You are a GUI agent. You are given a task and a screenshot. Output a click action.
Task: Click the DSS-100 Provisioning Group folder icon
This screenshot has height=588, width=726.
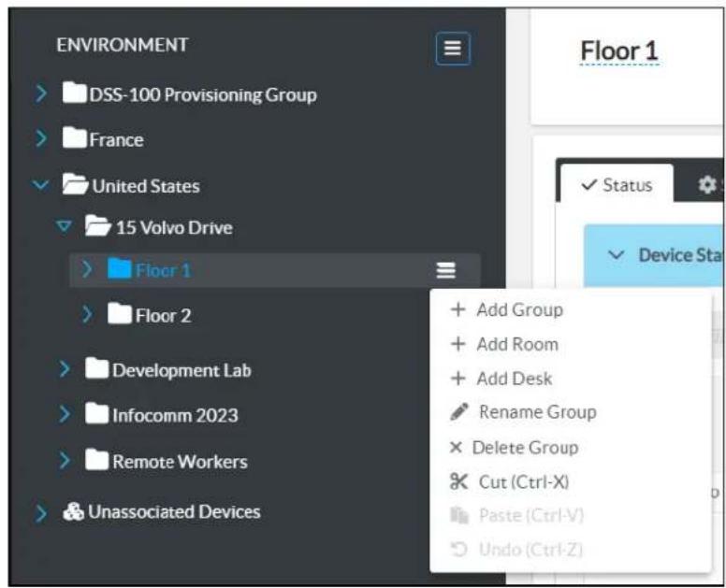75,93
